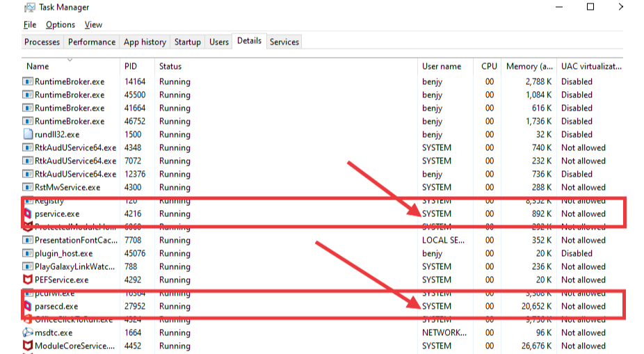The height and width of the screenshot is (354, 644).
Task: Click the rundll32.exe file icon
Action: pos(28,134)
